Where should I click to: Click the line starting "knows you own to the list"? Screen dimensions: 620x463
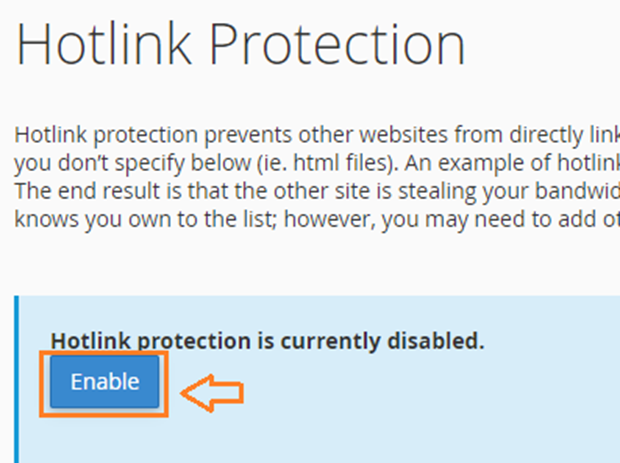[x=317, y=219]
